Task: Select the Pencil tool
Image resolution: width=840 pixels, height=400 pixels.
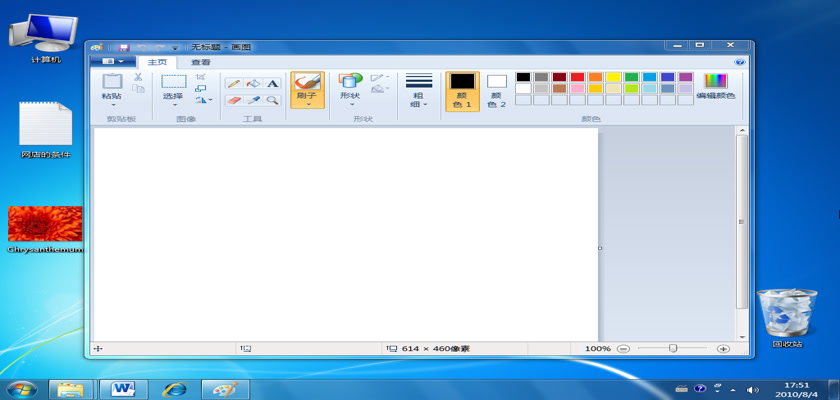Action: pyautogui.click(x=233, y=84)
